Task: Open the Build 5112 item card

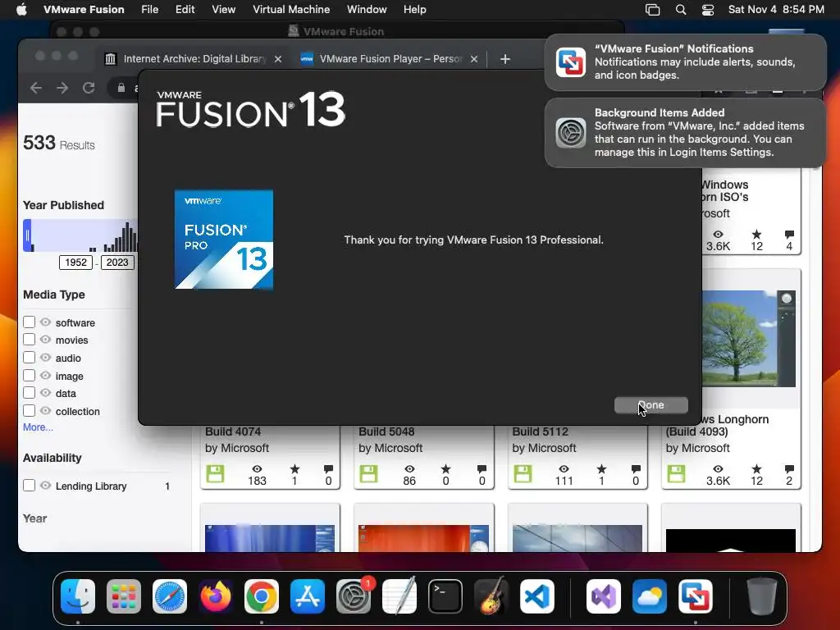Action: click(x=577, y=457)
